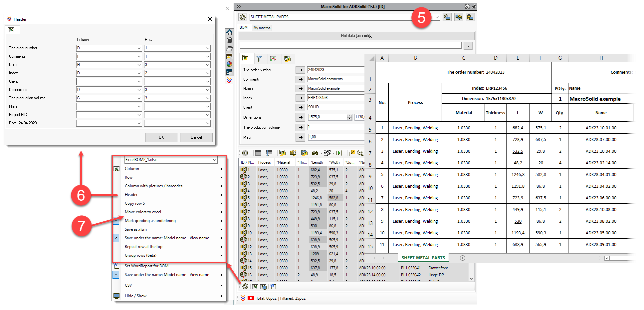Click the QR code icon in BOM toolbar
The image size is (644, 310).
click(327, 153)
